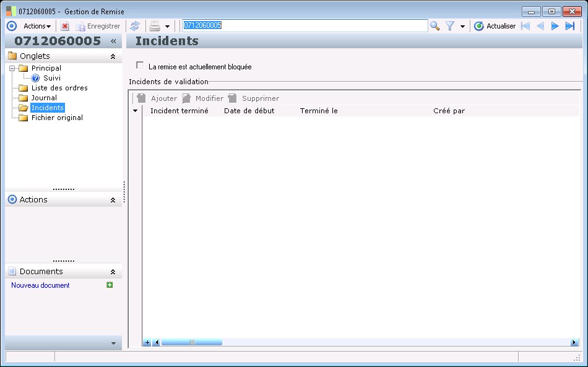Open Fichier original in tree
The height and width of the screenshot is (367, 588).
coord(57,118)
